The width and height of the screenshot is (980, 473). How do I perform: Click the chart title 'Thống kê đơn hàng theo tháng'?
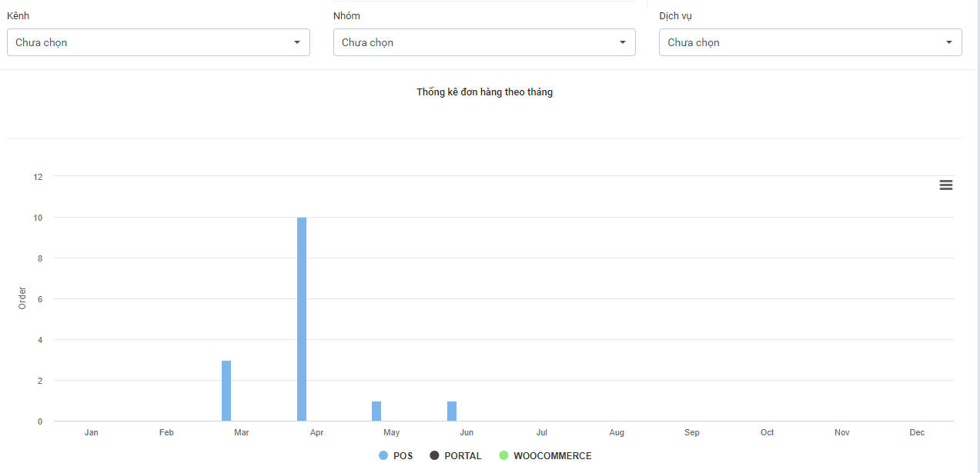click(484, 92)
